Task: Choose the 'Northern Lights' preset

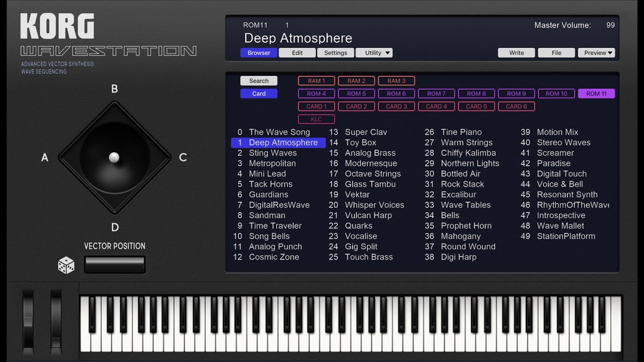Action: tap(470, 163)
